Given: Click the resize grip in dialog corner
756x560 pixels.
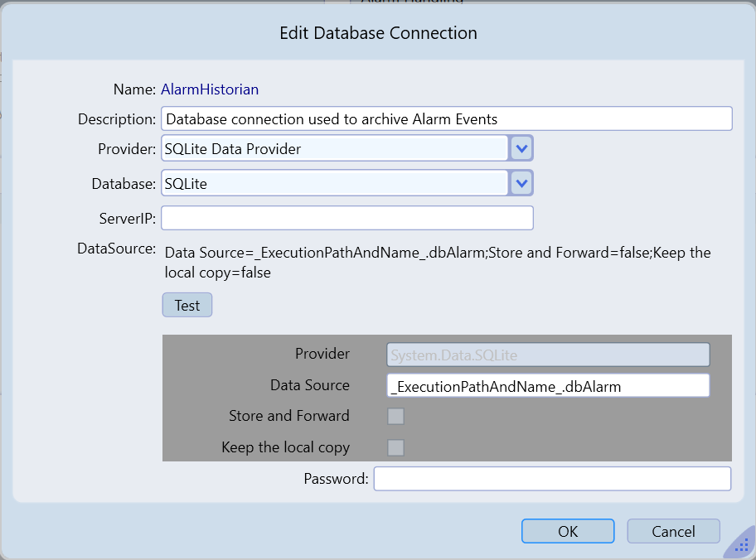Looking at the screenshot, I should 740,545.
